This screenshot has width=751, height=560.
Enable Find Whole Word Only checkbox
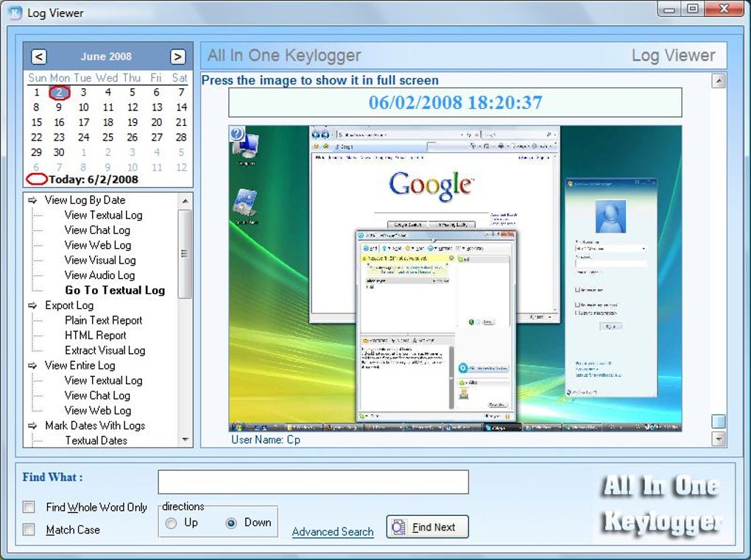[29, 507]
